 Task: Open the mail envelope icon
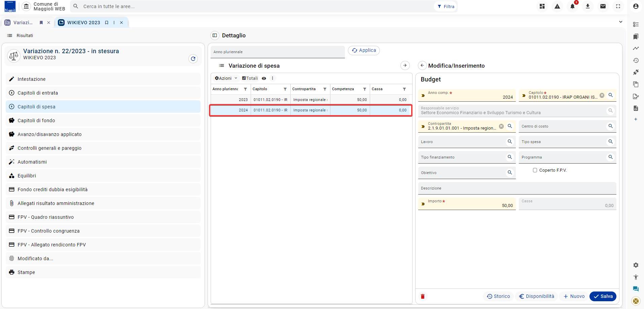pyautogui.click(x=603, y=6)
